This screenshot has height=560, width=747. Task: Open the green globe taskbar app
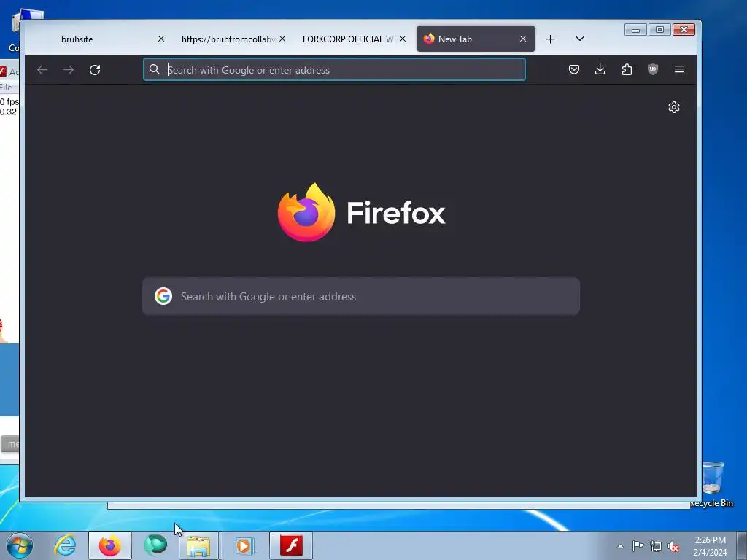(155, 545)
